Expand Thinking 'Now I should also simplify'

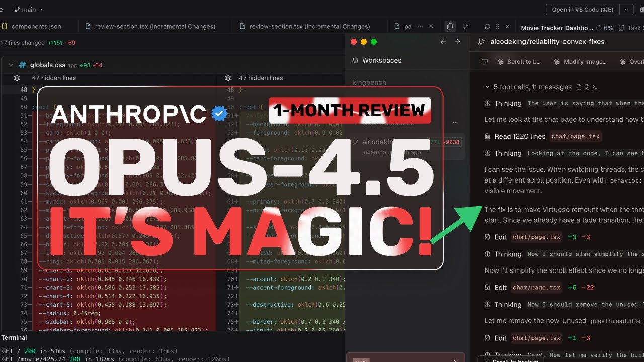click(x=564, y=254)
